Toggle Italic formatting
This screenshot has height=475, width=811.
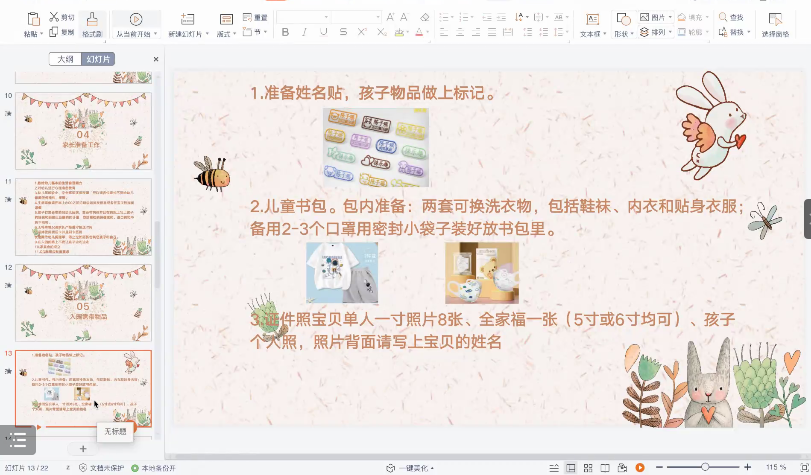304,32
